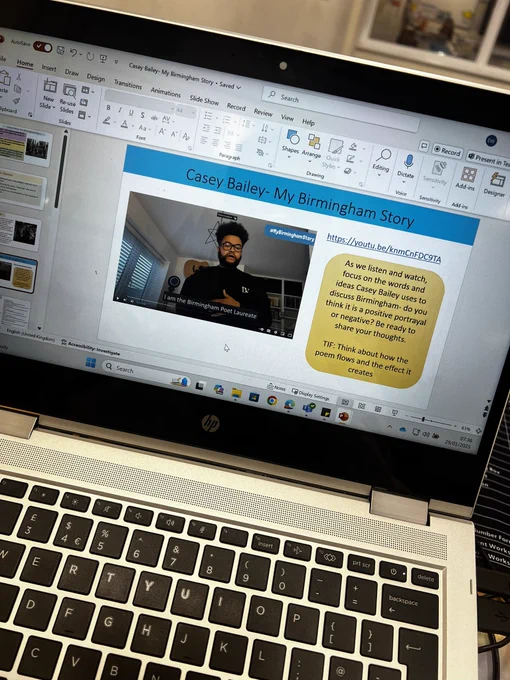Open the Transitions tab
Screen dimensions: 510x680
pyautogui.click(x=128, y=83)
